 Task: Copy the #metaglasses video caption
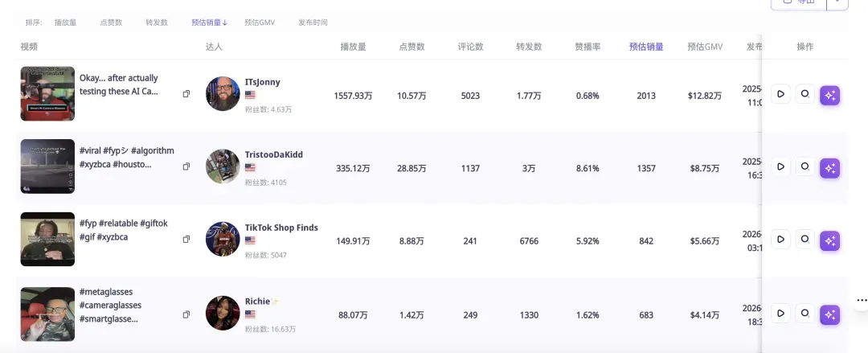(186, 314)
